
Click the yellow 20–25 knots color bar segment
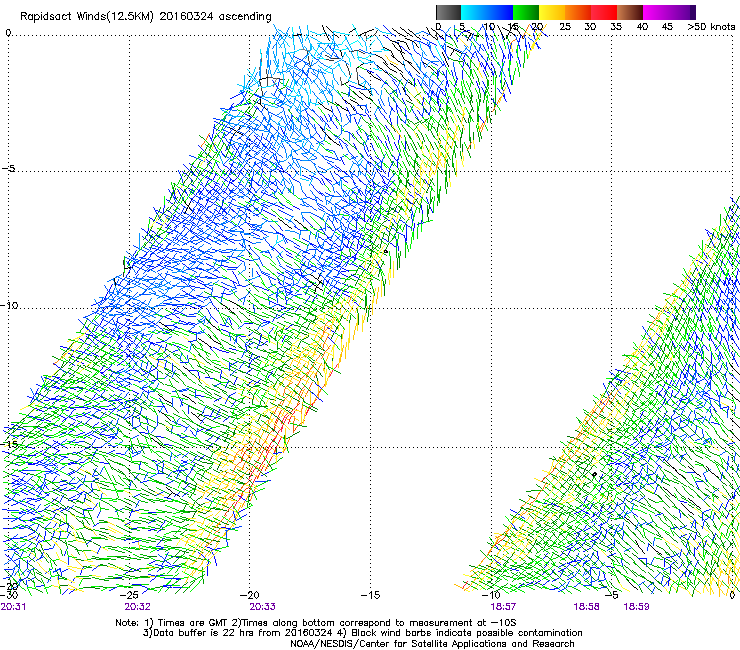552,12
